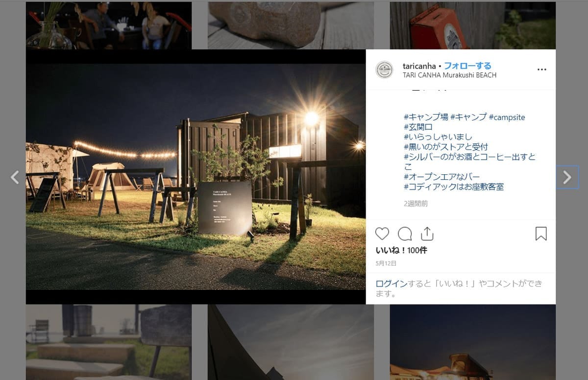Go to the next post arrow
This screenshot has width=588, height=380.
(567, 177)
